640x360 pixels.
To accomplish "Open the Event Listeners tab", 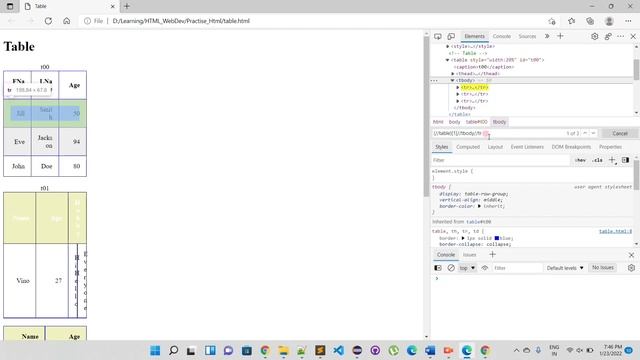I will [x=527, y=147].
